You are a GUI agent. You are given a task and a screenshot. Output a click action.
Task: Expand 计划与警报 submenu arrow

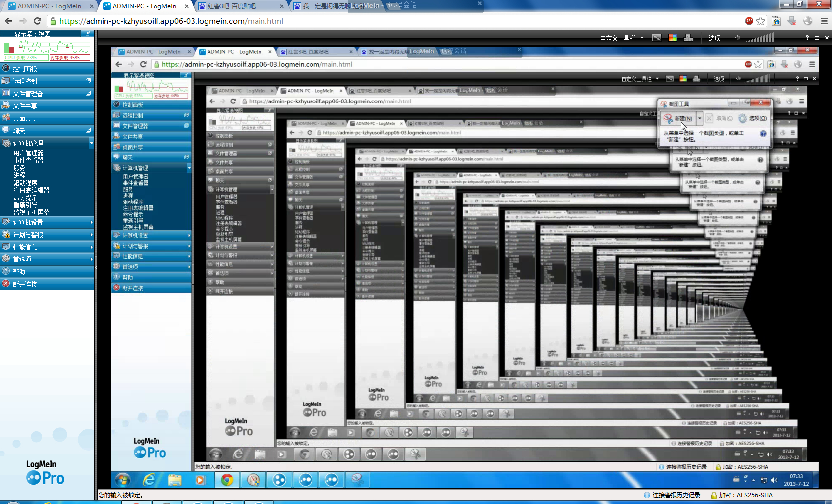tap(91, 235)
